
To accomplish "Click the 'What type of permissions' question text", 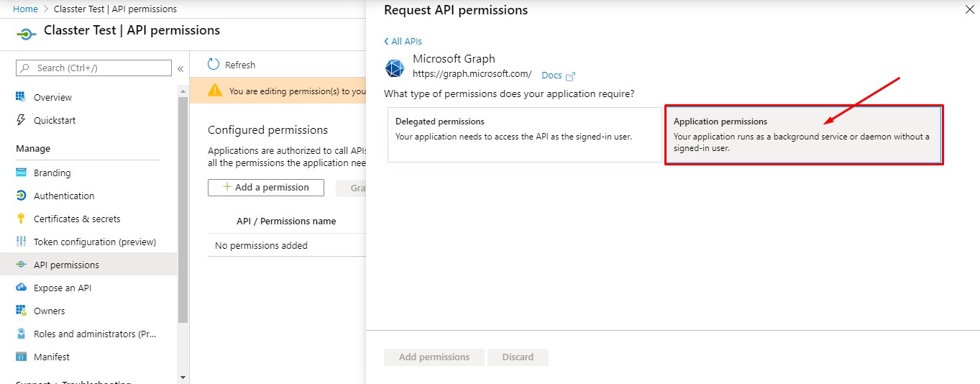I will click(x=509, y=94).
